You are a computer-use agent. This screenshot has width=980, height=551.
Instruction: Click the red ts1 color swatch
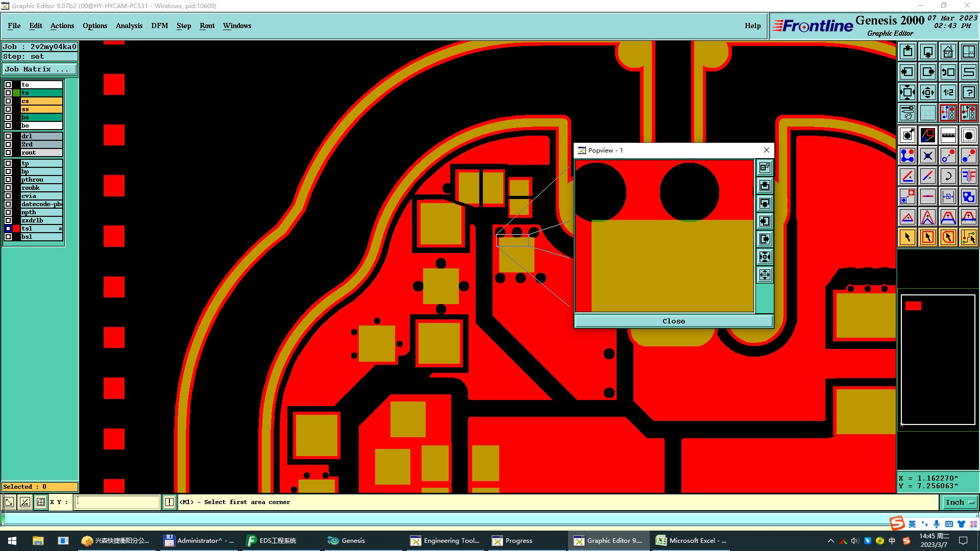16,229
